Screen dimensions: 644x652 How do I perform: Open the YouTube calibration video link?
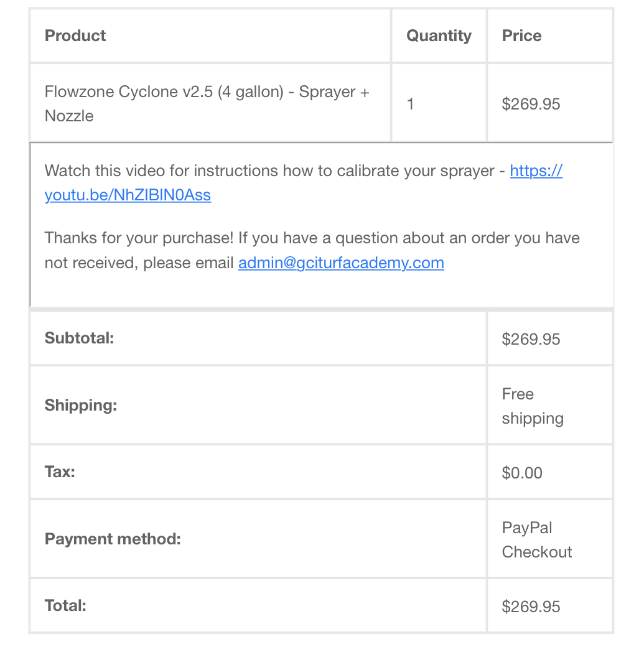[x=128, y=195]
